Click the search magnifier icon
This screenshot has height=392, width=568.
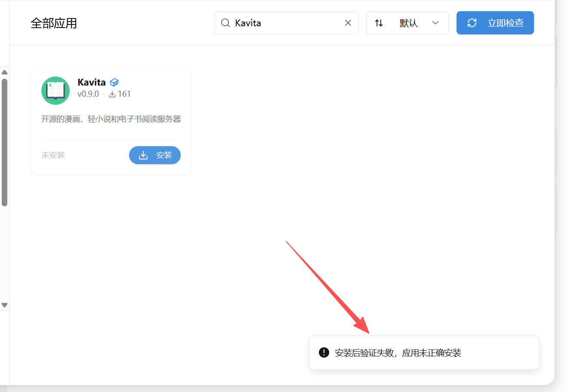pos(225,23)
